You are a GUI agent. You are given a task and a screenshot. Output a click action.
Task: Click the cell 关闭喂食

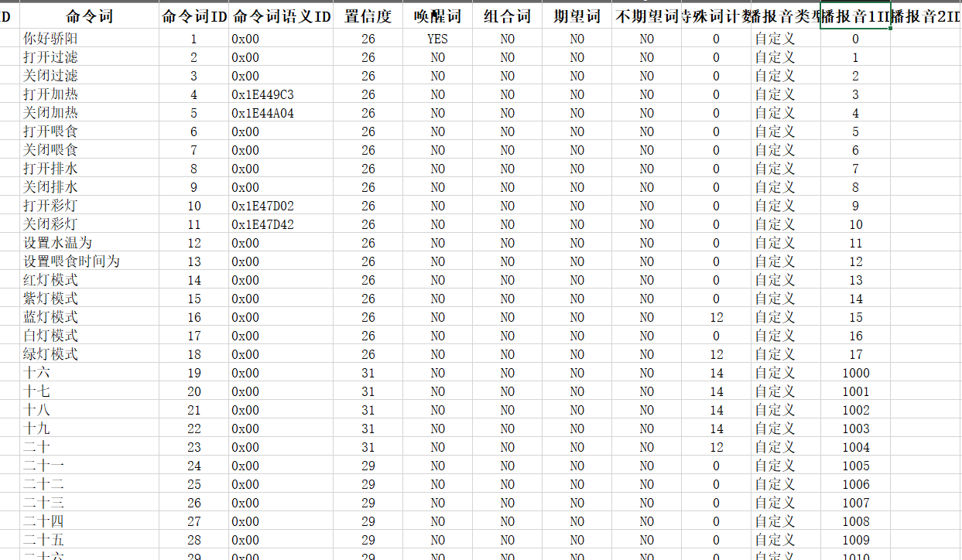click(90, 150)
